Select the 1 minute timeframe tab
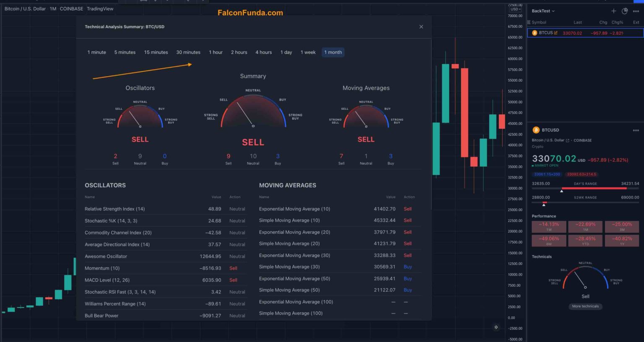This screenshot has height=342, width=644. [x=97, y=52]
